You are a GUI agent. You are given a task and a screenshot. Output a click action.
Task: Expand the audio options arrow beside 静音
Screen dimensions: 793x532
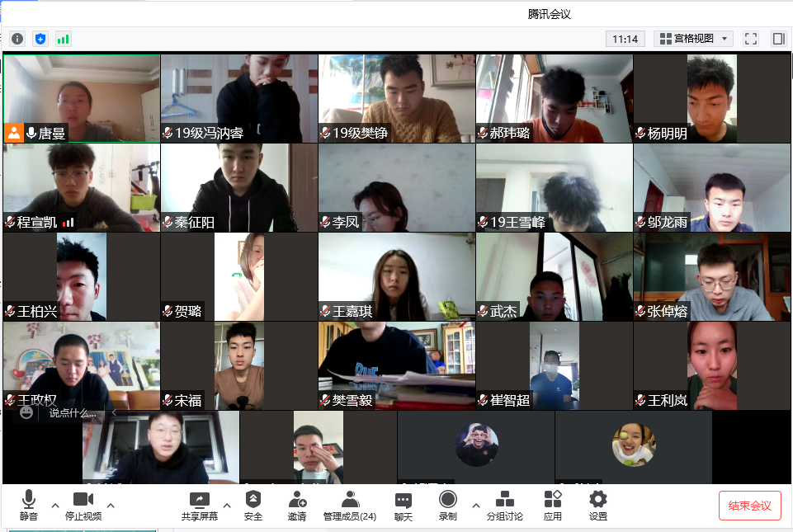click(55, 505)
